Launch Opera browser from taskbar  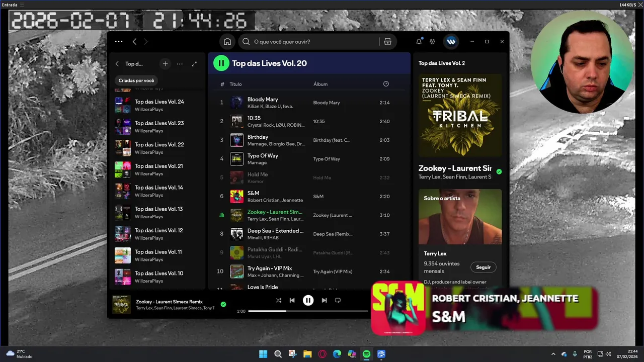point(322,354)
